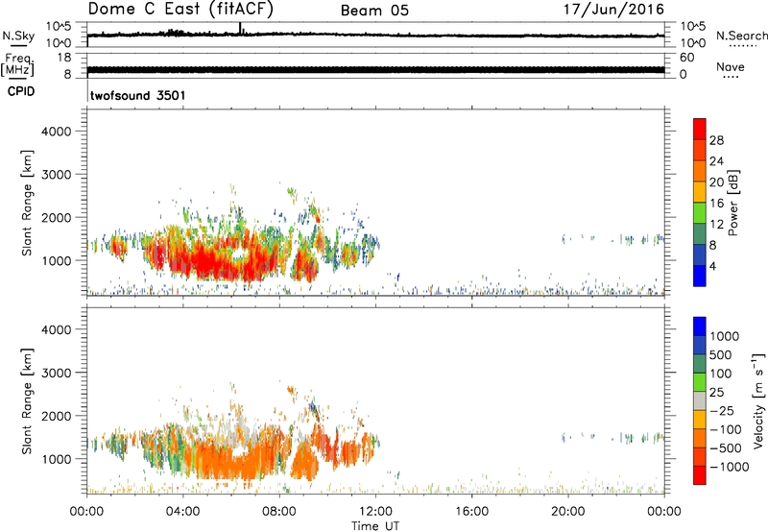Click the 'CPID' row label
The width and height of the screenshot is (768, 532).
21,91
